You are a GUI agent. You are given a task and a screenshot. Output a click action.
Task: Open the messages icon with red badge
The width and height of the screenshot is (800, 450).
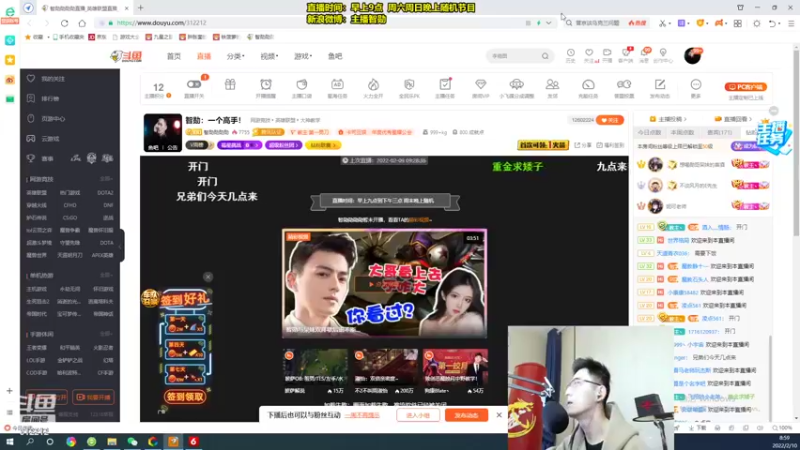(644, 55)
